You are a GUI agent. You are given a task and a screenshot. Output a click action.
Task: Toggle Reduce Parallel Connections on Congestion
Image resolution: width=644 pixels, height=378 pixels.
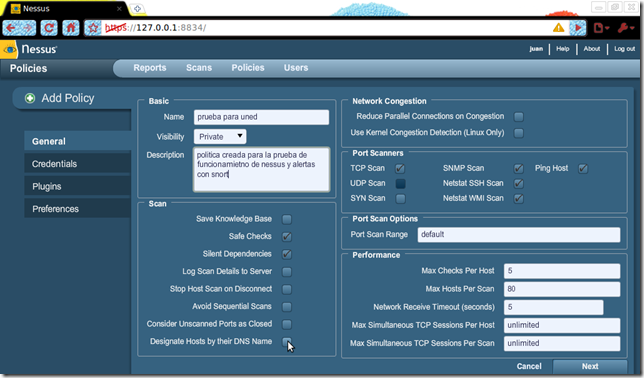point(519,117)
